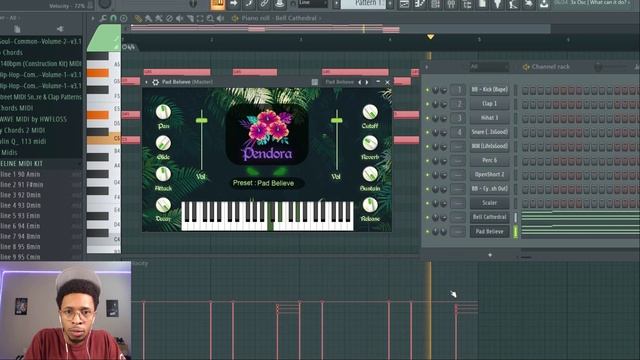Expand the EELINE MIDI KIT folder

[40, 163]
